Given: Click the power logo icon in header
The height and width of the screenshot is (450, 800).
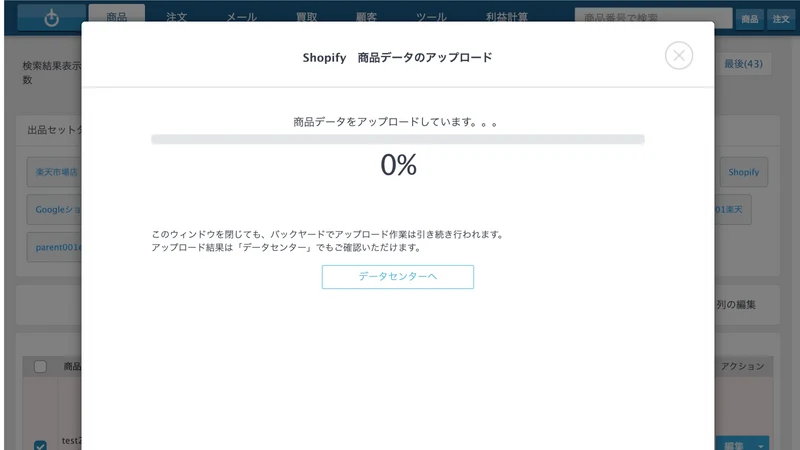Looking at the screenshot, I should tap(52, 18).
